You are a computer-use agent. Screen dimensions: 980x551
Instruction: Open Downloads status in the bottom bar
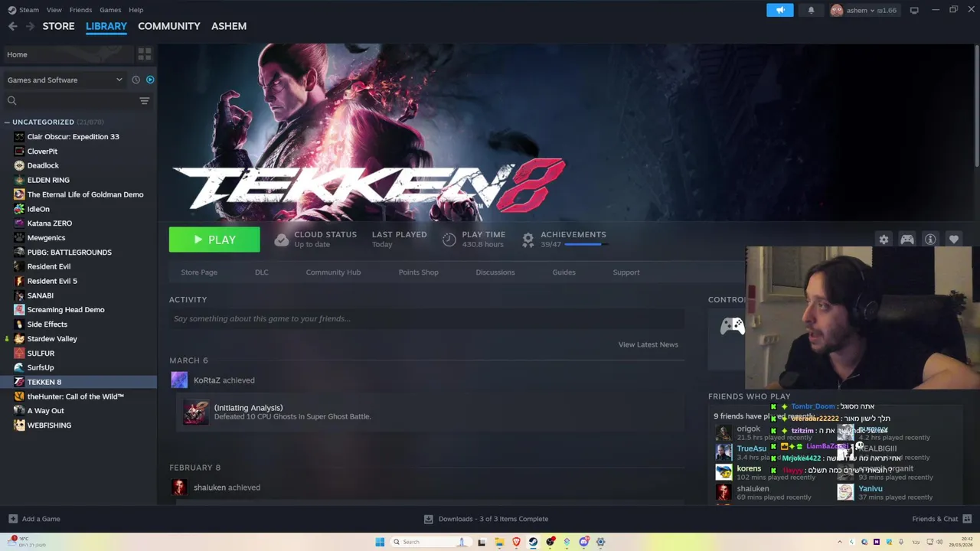[x=486, y=519]
